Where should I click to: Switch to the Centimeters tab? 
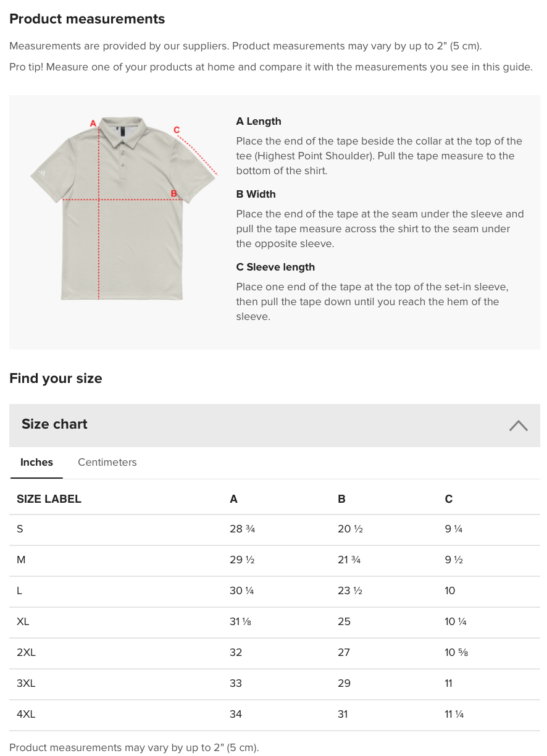tap(107, 463)
